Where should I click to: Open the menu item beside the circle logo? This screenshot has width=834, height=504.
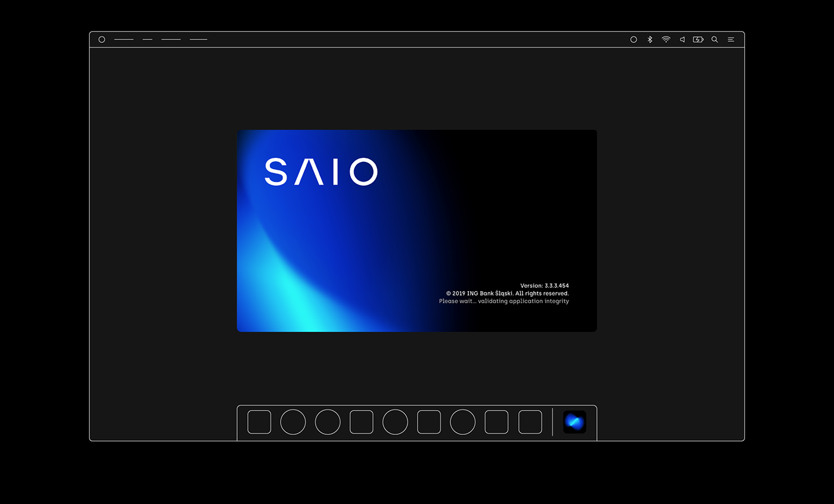click(x=124, y=39)
